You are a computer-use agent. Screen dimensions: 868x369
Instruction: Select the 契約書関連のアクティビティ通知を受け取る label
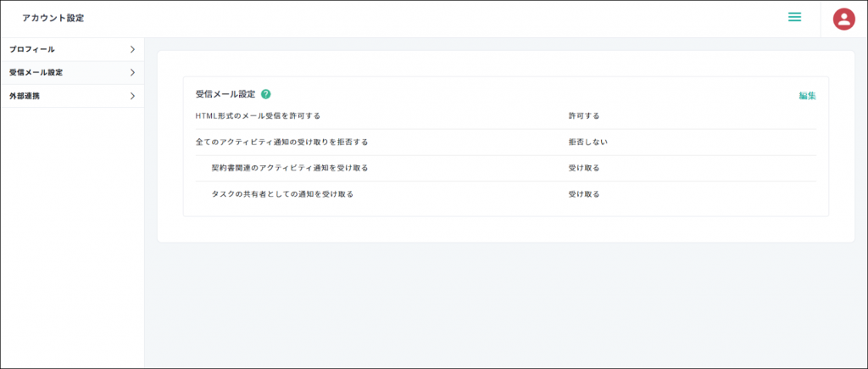pyautogui.click(x=289, y=168)
